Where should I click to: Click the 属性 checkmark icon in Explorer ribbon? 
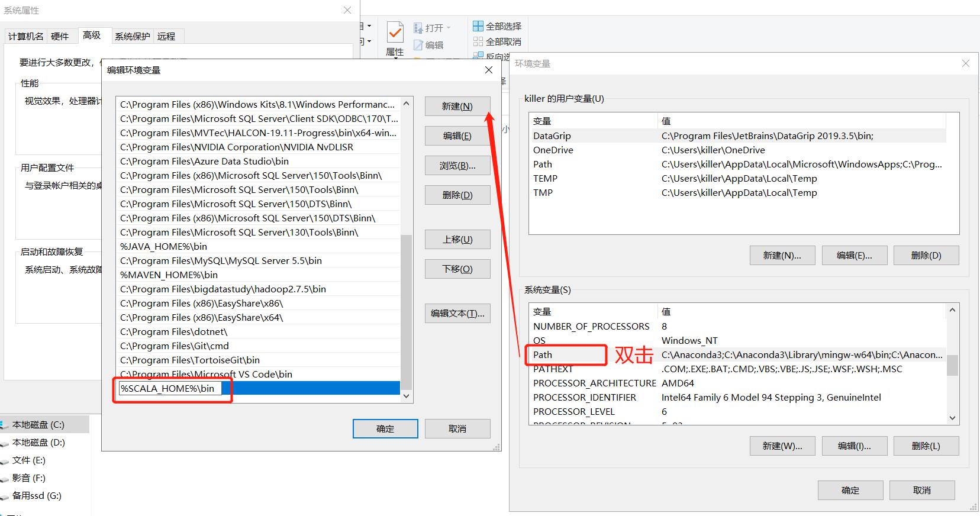[395, 32]
